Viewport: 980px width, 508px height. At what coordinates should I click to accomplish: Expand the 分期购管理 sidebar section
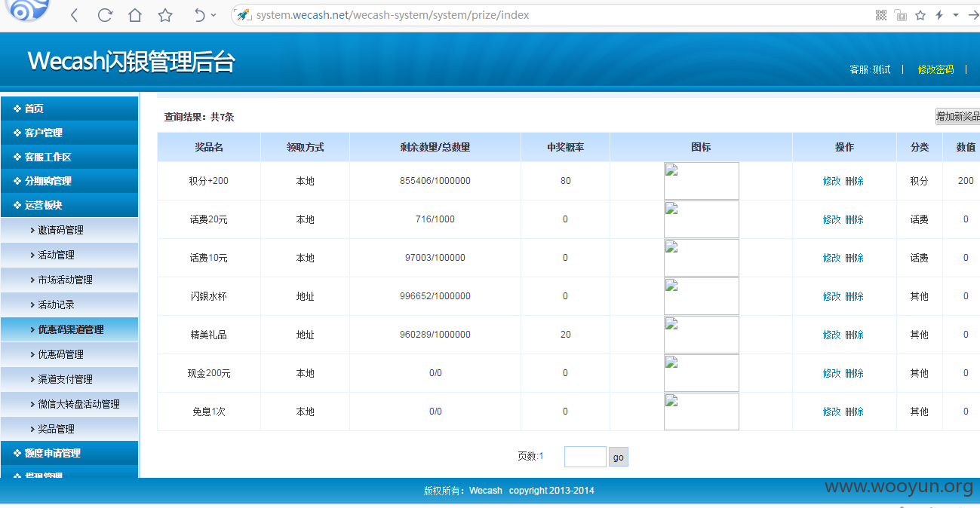69,181
